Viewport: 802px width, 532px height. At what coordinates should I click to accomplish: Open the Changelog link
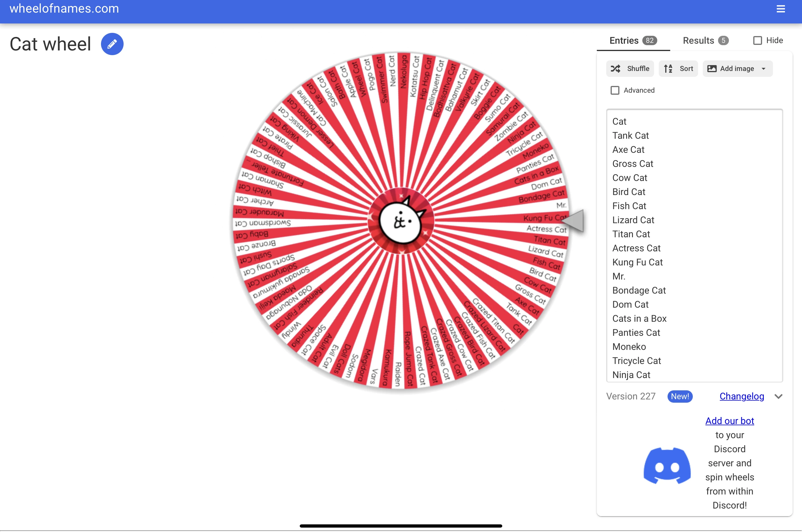[x=741, y=396]
